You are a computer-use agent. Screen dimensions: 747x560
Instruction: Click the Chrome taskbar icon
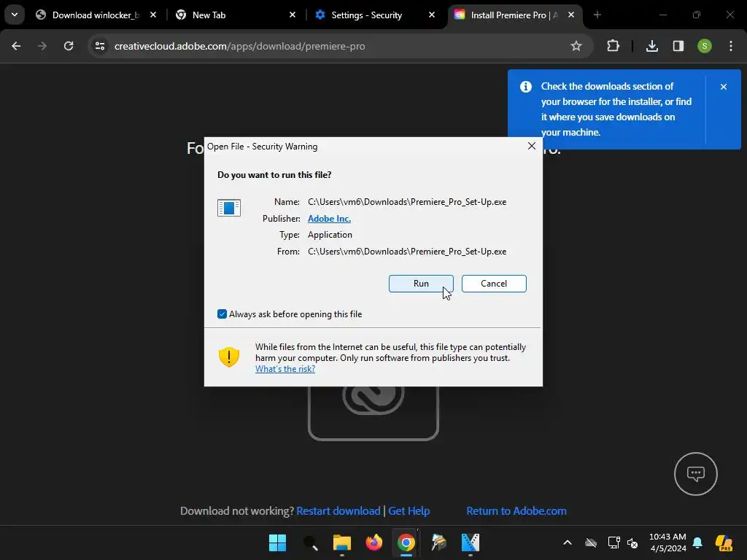pyautogui.click(x=406, y=542)
